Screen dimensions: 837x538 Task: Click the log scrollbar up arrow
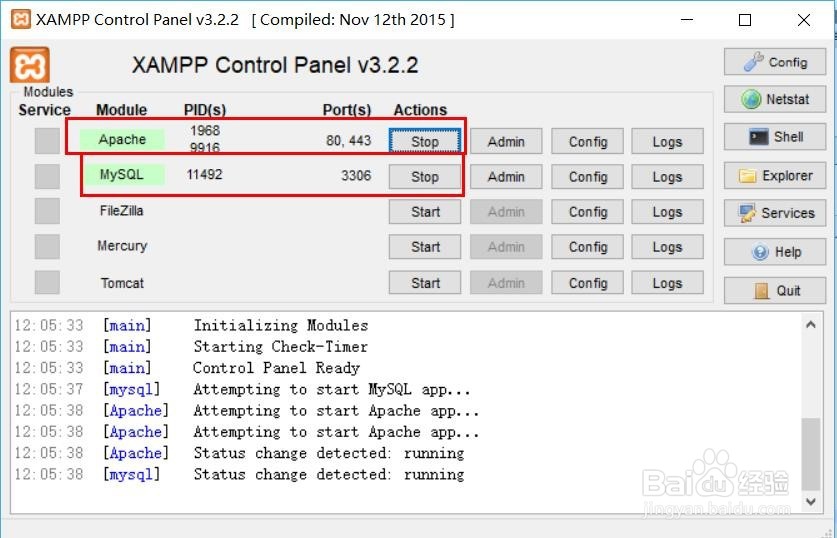coord(811,325)
